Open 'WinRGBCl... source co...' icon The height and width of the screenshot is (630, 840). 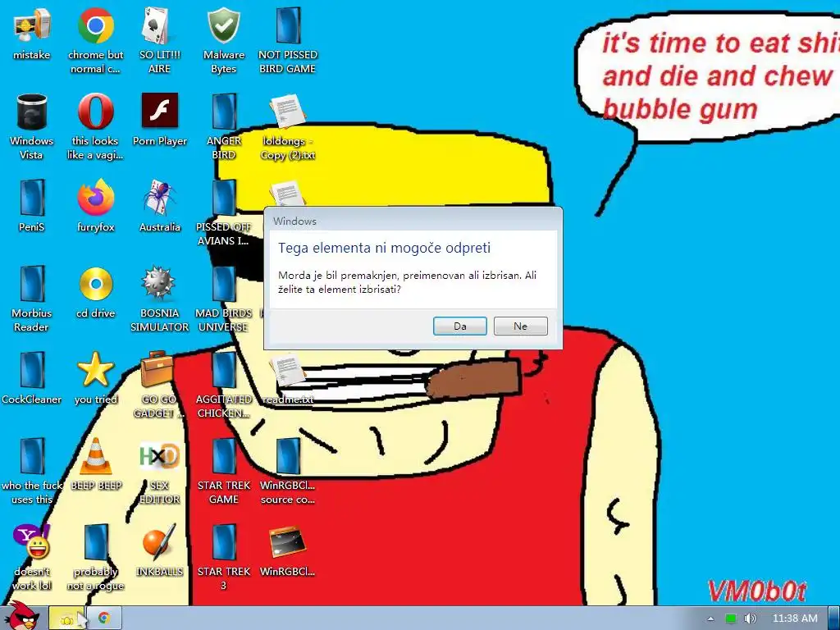tap(288, 472)
